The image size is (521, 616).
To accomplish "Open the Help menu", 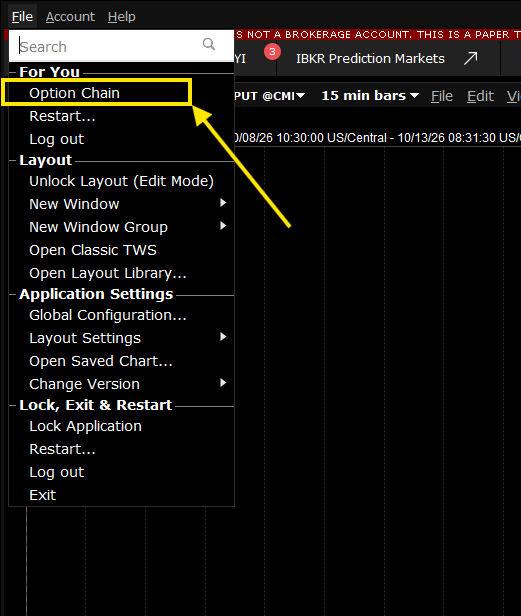I will click(x=121, y=16).
